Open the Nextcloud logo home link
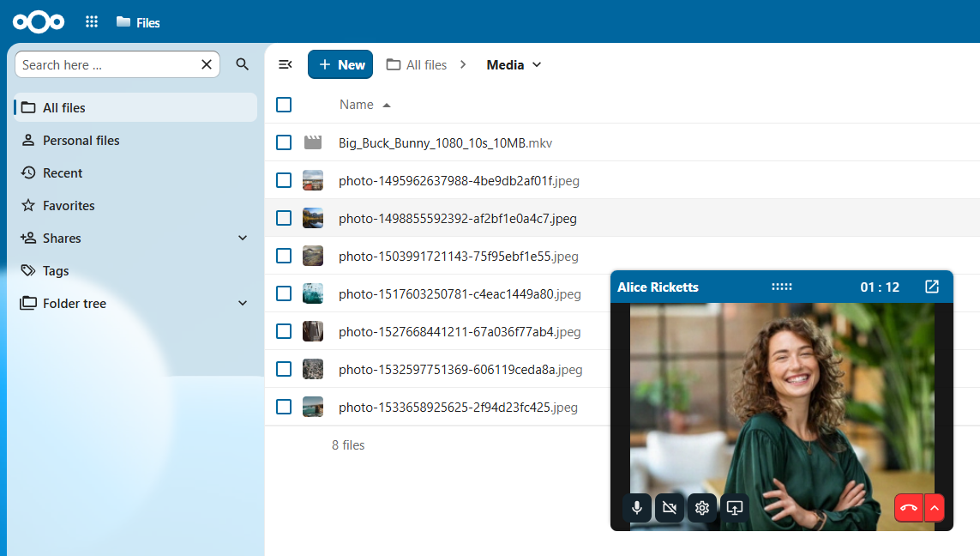Image resolution: width=980 pixels, height=556 pixels. click(x=38, y=22)
